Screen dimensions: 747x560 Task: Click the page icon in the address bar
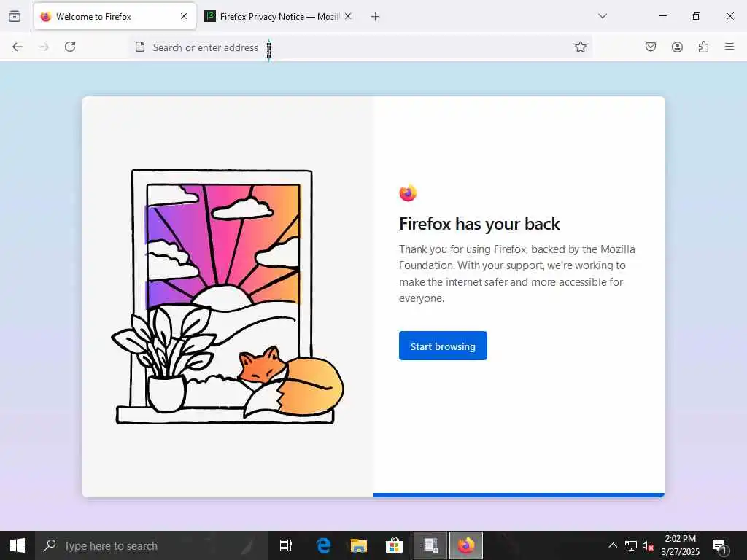click(140, 47)
